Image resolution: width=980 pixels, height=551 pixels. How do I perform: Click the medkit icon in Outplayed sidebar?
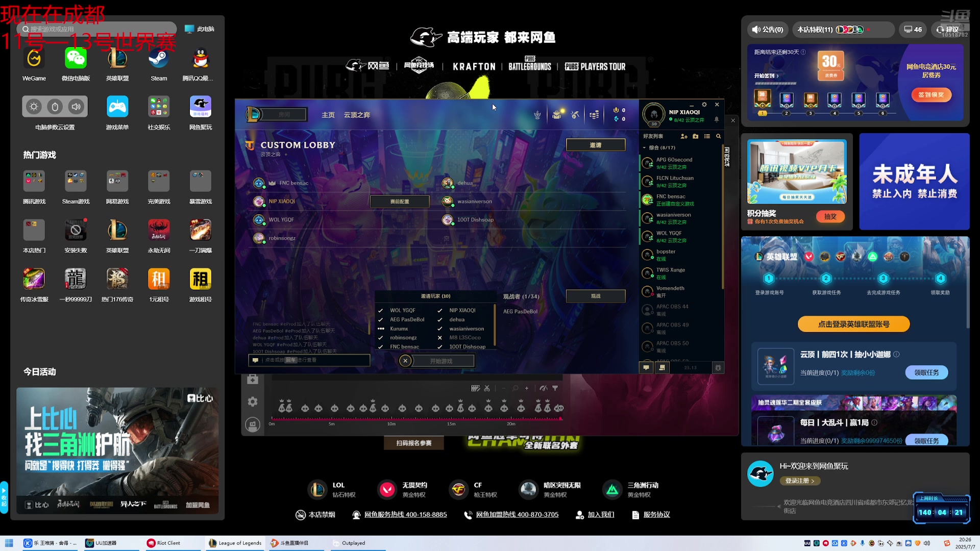(x=253, y=380)
